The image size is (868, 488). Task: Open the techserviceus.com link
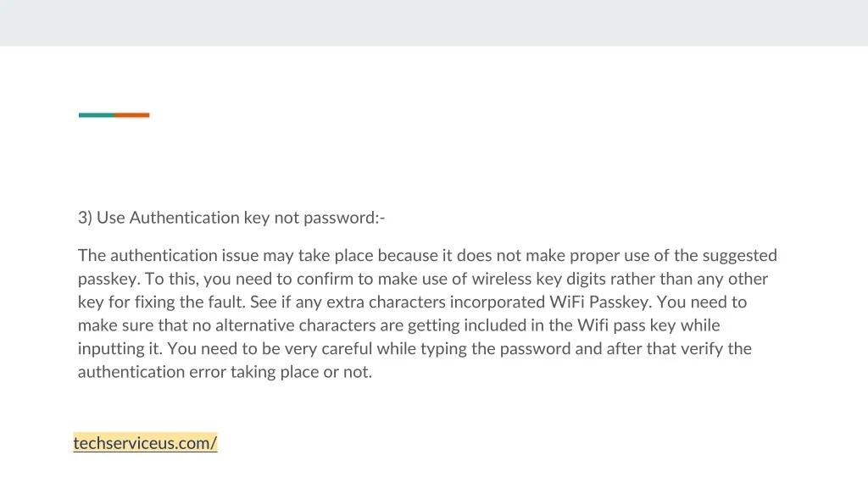point(145,443)
